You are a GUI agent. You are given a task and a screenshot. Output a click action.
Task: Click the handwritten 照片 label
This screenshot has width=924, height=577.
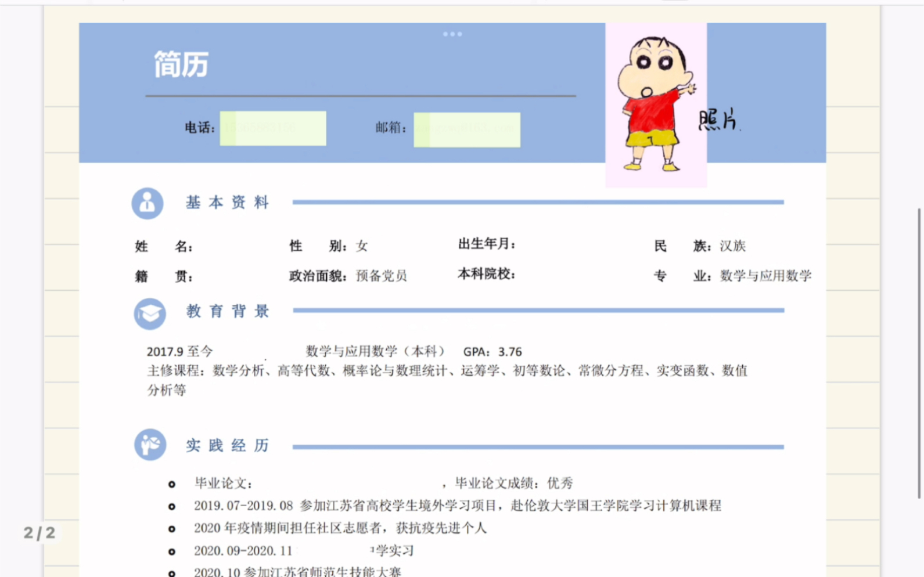[718, 120]
